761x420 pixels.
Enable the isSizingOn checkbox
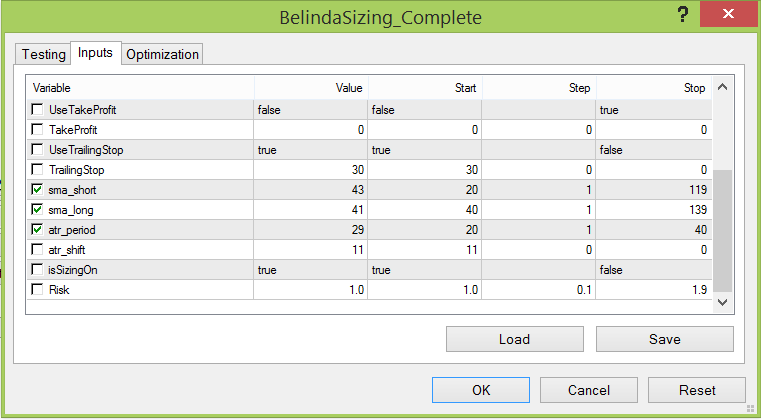(37, 269)
